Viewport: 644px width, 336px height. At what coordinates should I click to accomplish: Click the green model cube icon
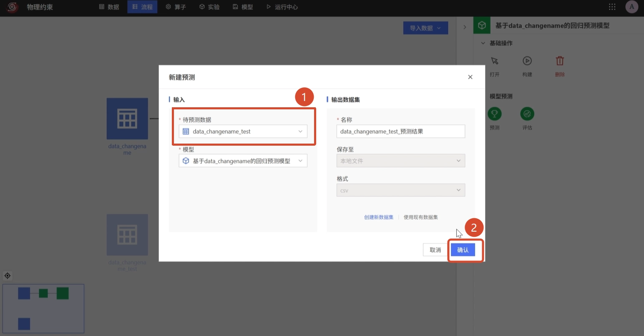point(482,25)
